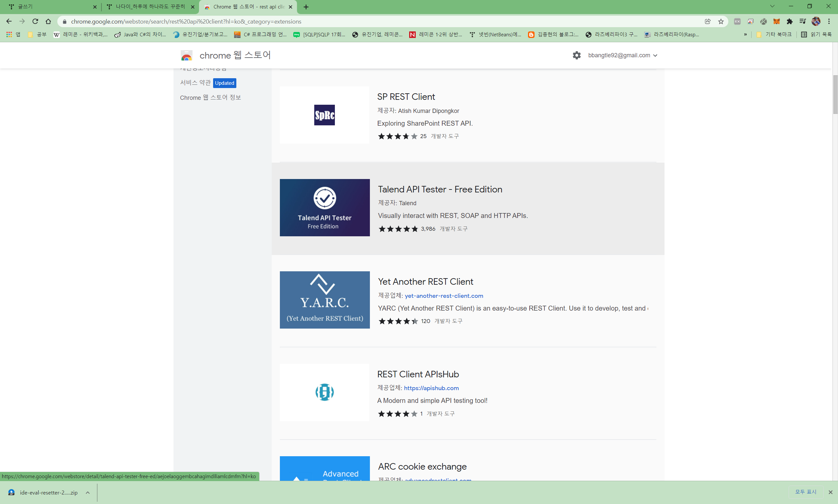Image resolution: width=838 pixels, height=504 pixels.
Task: Open the media control icon in toolbar
Action: [802, 21]
